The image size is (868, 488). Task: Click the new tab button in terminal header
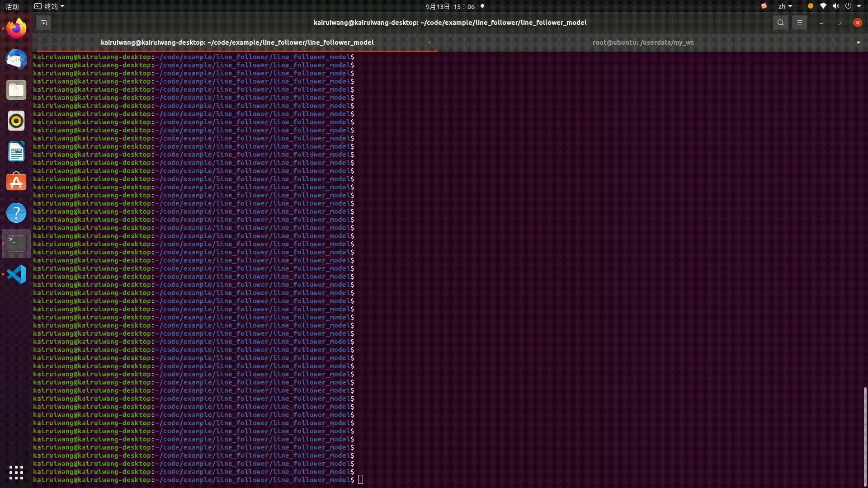pyautogui.click(x=43, y=23)
